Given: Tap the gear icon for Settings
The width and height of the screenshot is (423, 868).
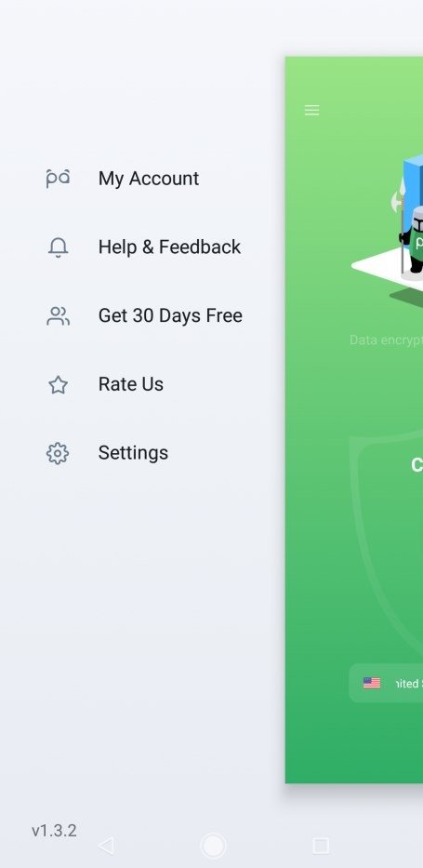Looking at the screenshot, I should click(x=58, y=453).
